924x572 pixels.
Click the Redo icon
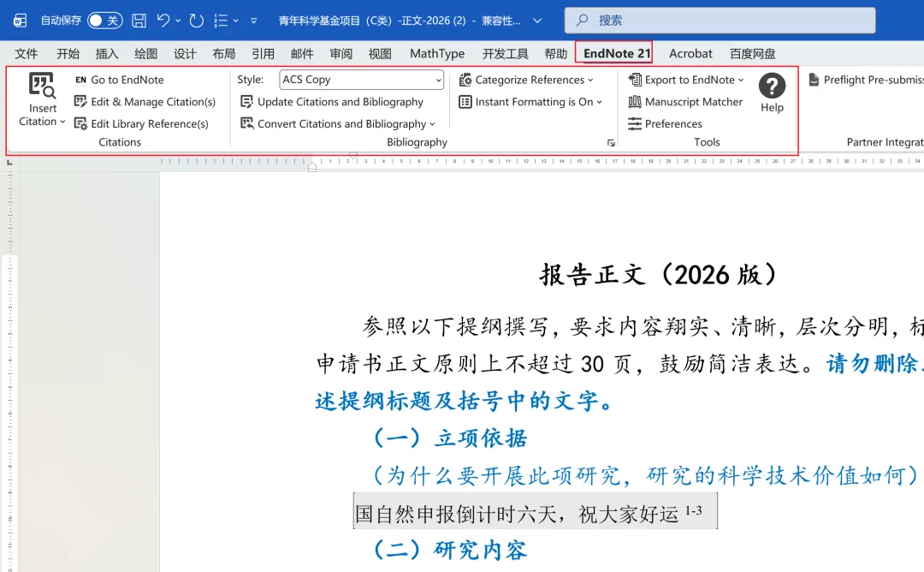pos(196,21)
